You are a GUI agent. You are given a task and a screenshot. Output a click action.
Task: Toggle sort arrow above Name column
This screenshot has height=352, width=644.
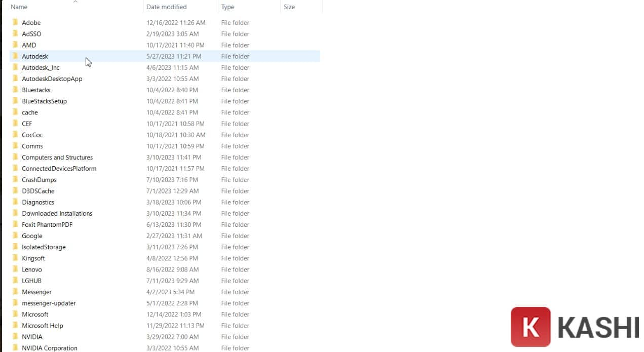click(75, 2)
